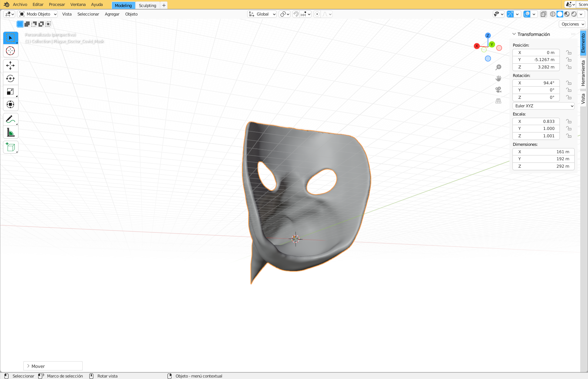Open the Opciones button
Image resolution: width=588 pixels, height=379 pixels.
pyautogui.click(x=572, y=24)
